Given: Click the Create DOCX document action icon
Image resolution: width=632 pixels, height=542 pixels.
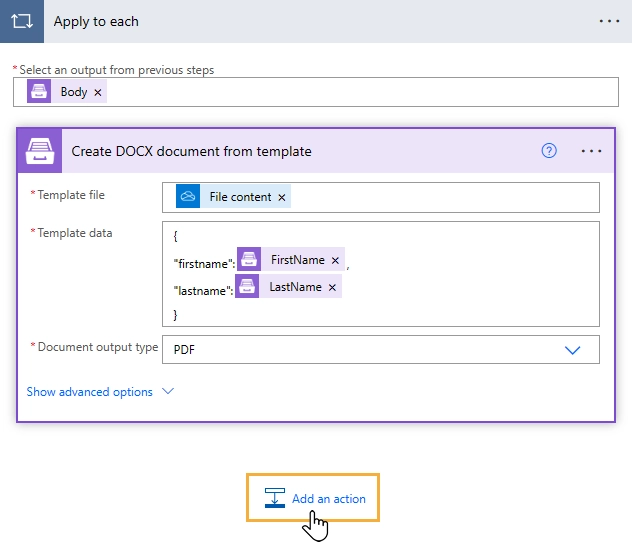Looking at the screenshot, I should coord(40,151).
